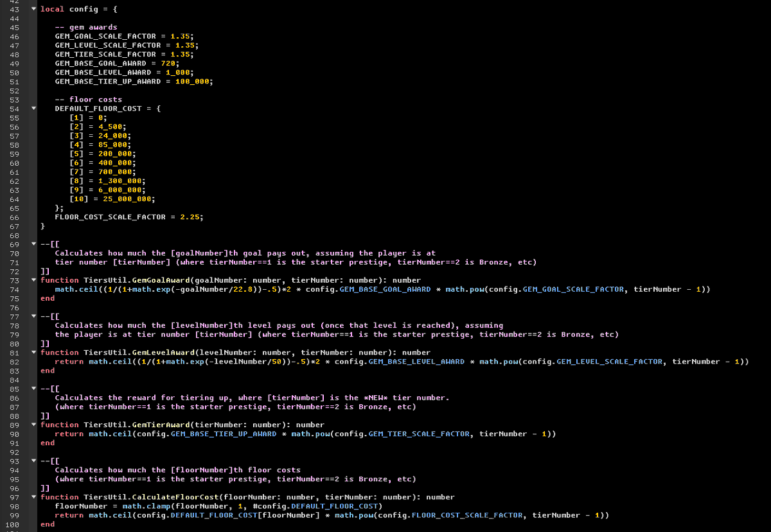Click the floor cost value '700_000'
771x532 pixels.
(115, 172)
